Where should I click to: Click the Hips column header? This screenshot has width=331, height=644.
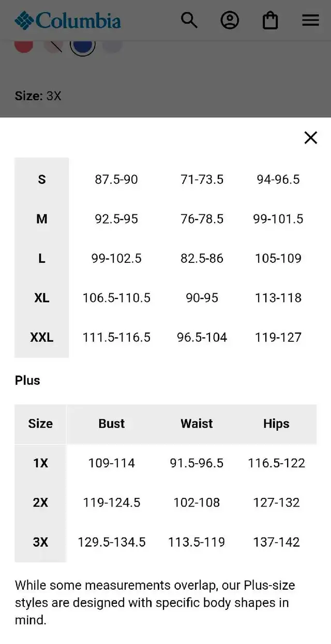[x=276, y=423]
